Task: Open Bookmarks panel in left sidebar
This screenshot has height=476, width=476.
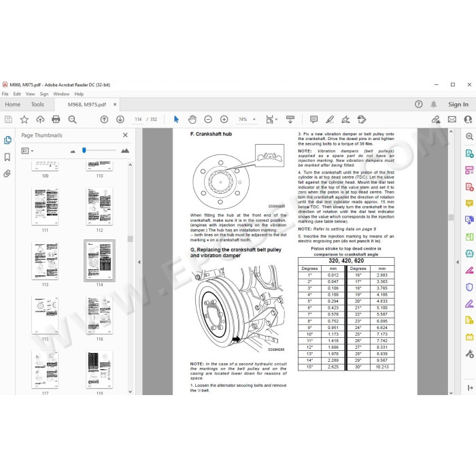Action: click(x=7, y=157)
